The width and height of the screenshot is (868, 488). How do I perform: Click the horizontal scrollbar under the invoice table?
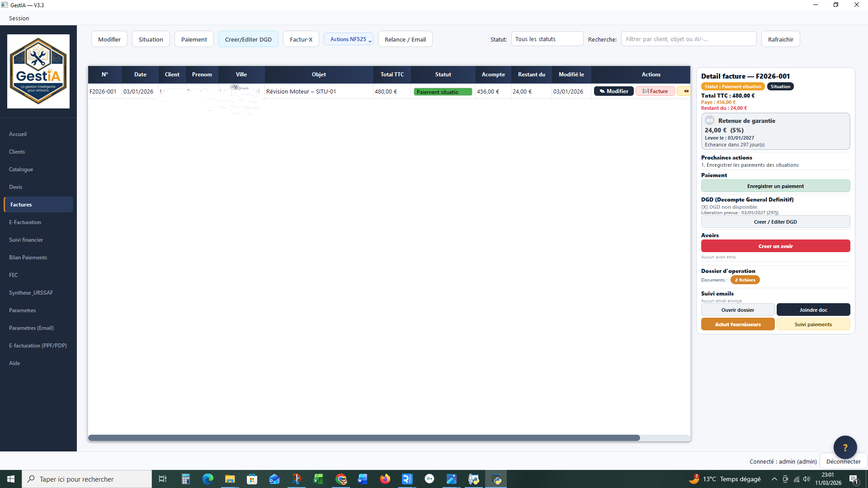tap(364, 438)
